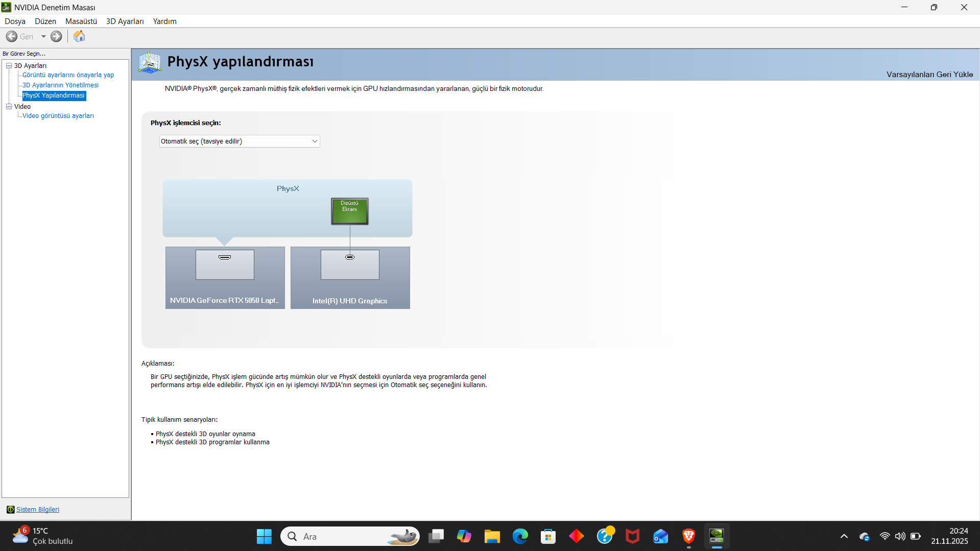Collapse the Video tree node
980x551 pixels.
9,106
